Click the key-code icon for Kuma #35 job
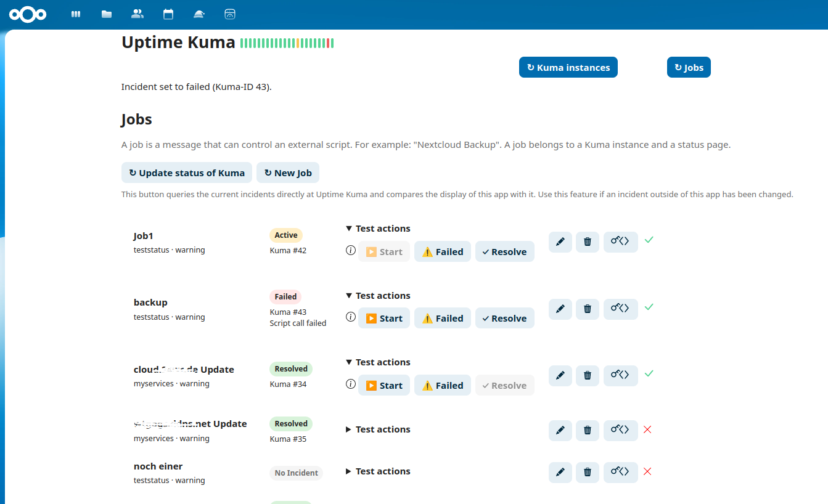 click(x=621, y=430)
